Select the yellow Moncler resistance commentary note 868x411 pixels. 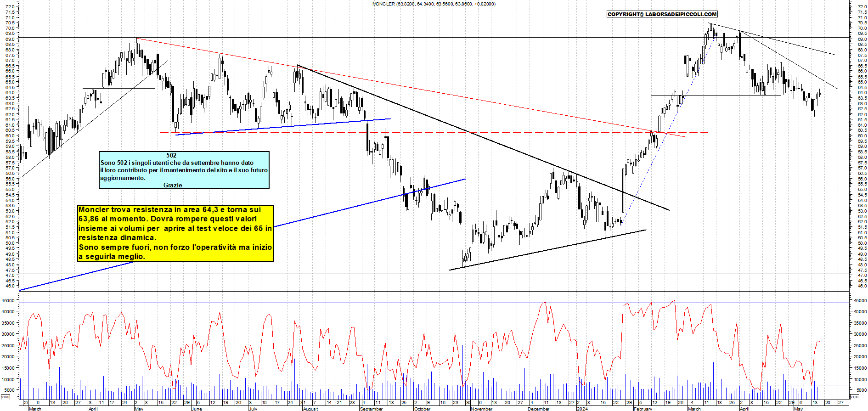point(175,233)
